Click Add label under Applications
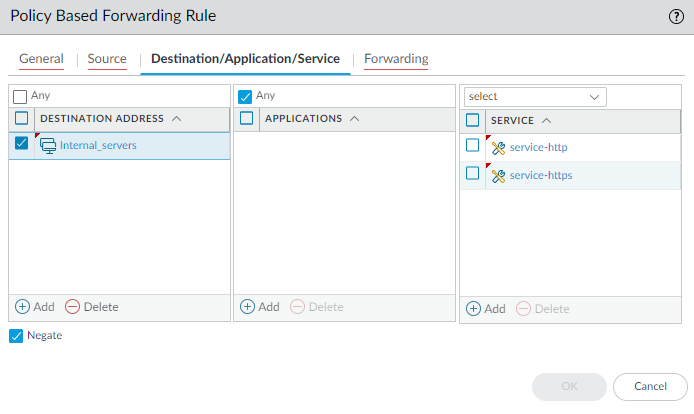The height and width of the screenshot is (414, 694). click(269, 307)
